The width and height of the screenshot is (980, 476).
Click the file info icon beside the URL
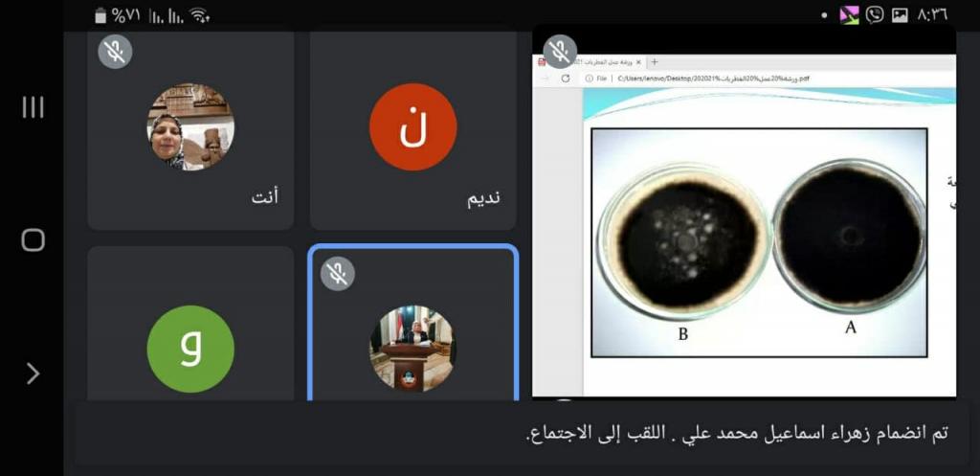tap(589, 79)
